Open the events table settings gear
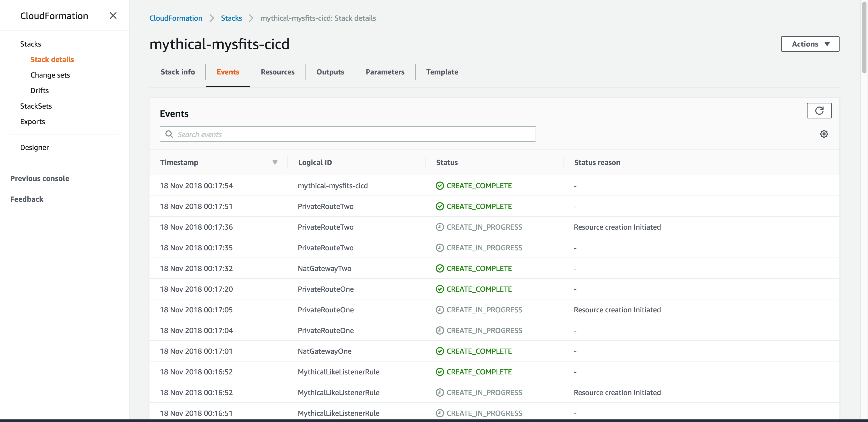This screenshot has height=422, width=868. (824, 134)
